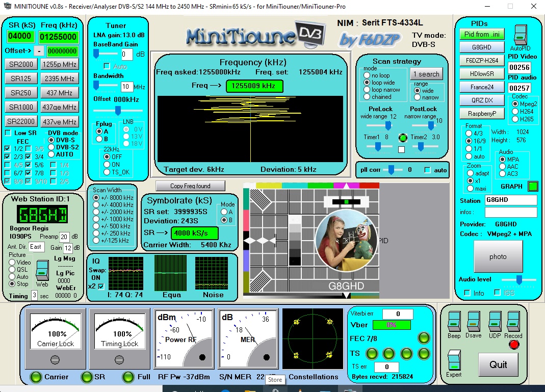Click the green Full status LED

[x=128, y=377]
